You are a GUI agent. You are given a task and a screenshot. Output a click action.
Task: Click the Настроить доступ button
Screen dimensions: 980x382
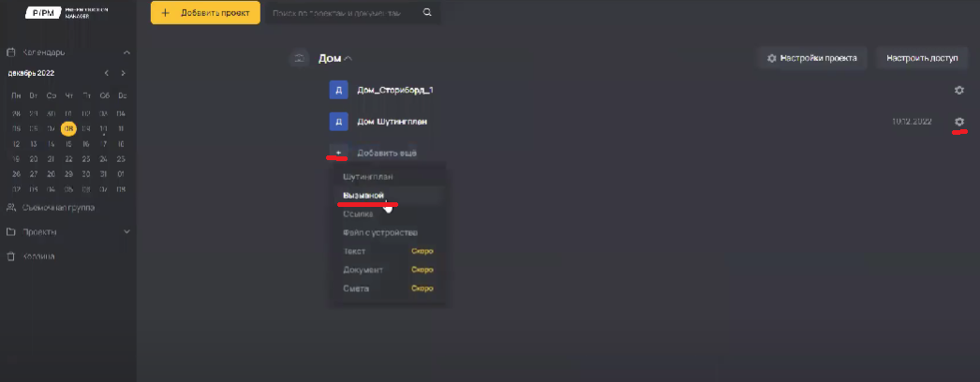tap(922, 58)
